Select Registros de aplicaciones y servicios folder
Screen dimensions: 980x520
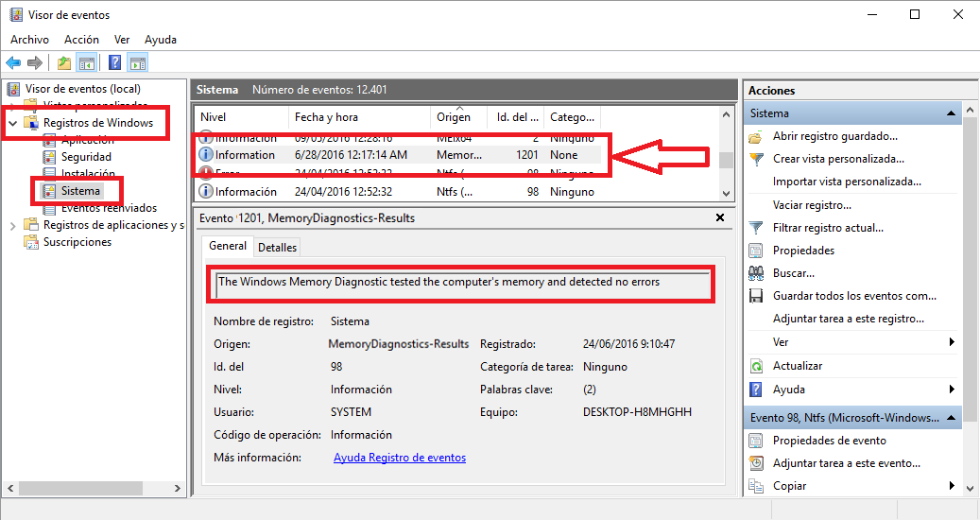point(113,225)
